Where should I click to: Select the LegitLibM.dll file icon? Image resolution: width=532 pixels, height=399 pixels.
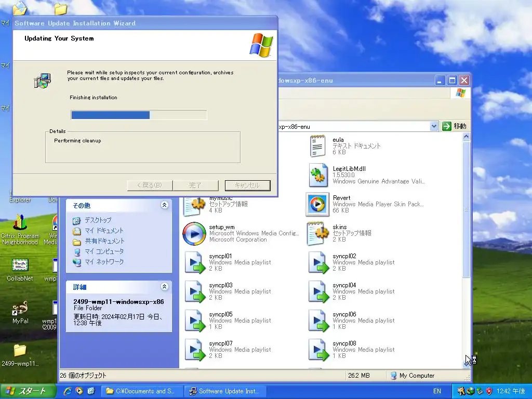[x=318, y=175]
